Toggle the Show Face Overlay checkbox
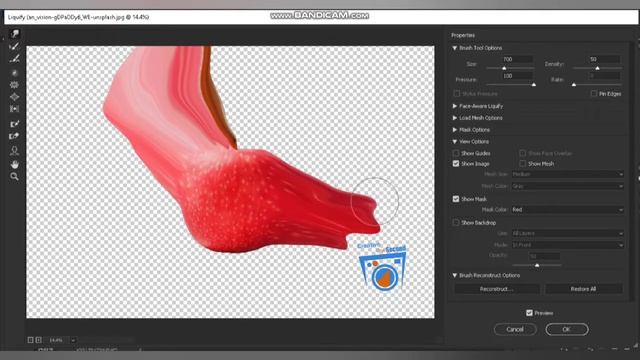Viewport: 640px width, 360px height. pos(522,153)
